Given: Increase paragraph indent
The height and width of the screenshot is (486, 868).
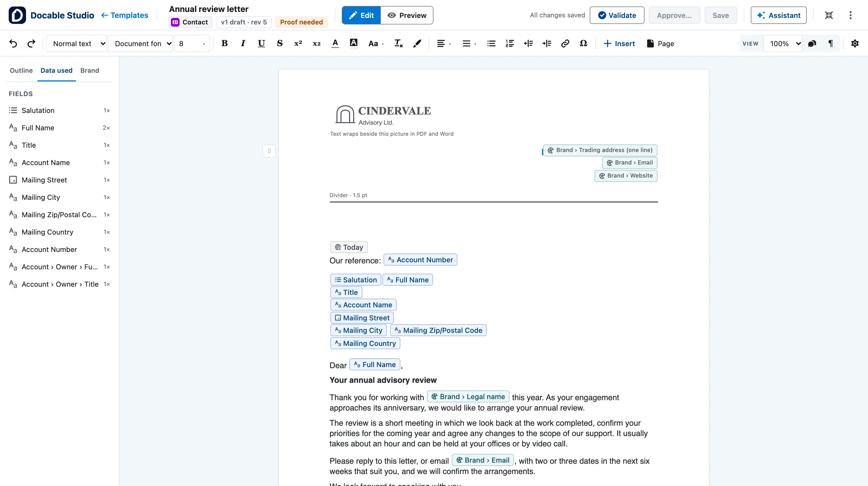Looking at the screenshot, I should pos(547,43).
